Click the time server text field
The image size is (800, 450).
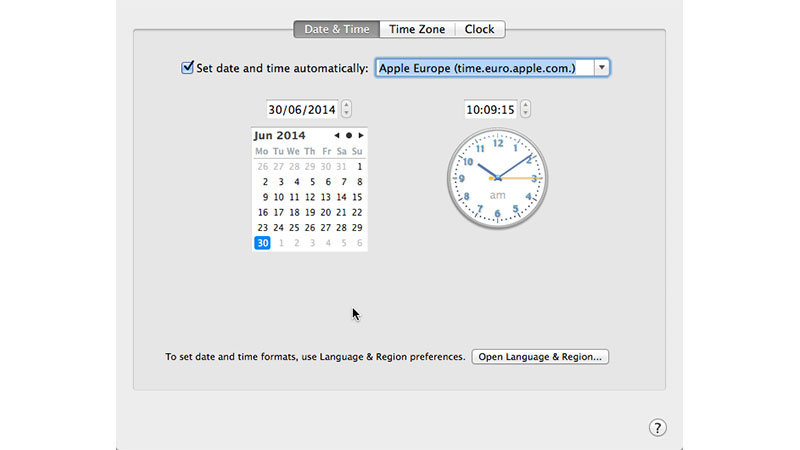click(x=482, y=68)
